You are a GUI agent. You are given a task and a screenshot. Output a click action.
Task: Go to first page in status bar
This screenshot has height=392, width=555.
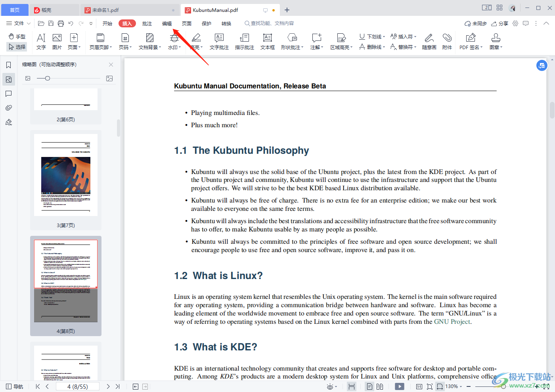click(x=38, y=386)
